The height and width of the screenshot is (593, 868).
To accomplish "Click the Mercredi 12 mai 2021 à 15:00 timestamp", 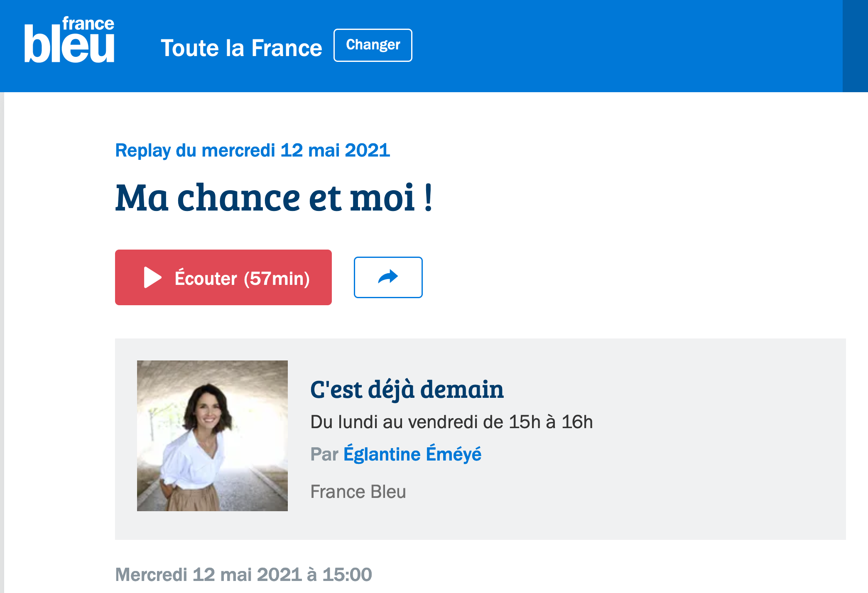I will 243,575.
